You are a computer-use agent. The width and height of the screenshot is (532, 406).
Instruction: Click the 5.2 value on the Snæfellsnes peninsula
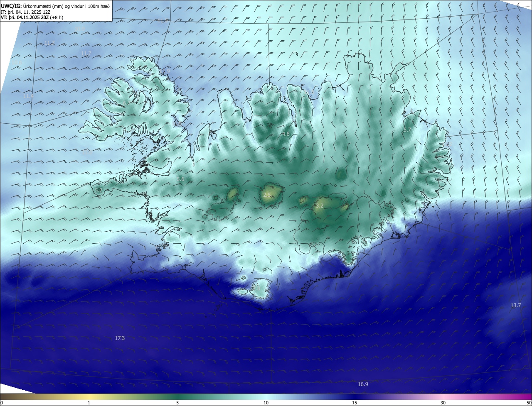pos(99,190)
